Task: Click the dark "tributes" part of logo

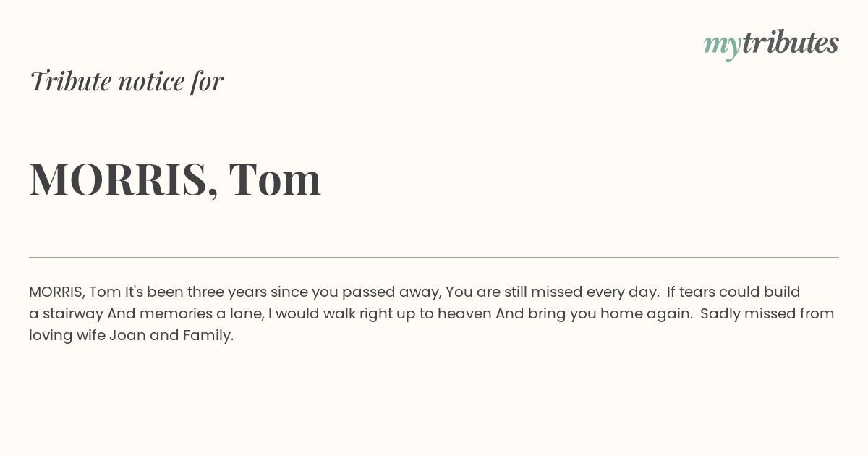Action: pyautogui.click(x=791, y=43)
